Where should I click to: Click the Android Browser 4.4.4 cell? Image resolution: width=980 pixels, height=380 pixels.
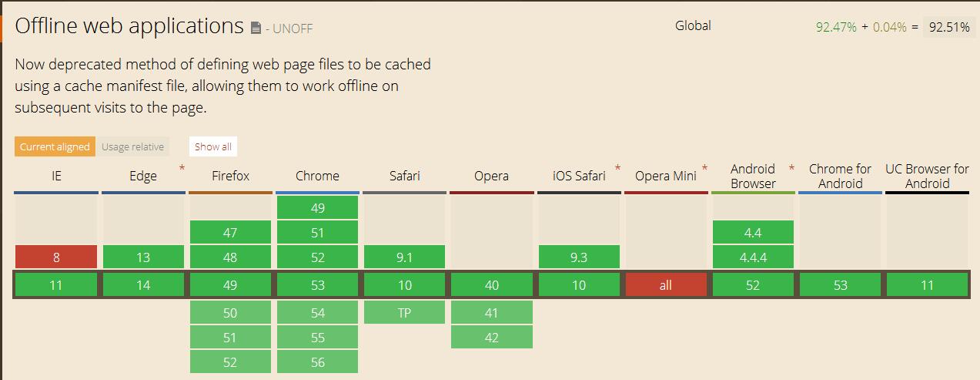pos(753,257)
